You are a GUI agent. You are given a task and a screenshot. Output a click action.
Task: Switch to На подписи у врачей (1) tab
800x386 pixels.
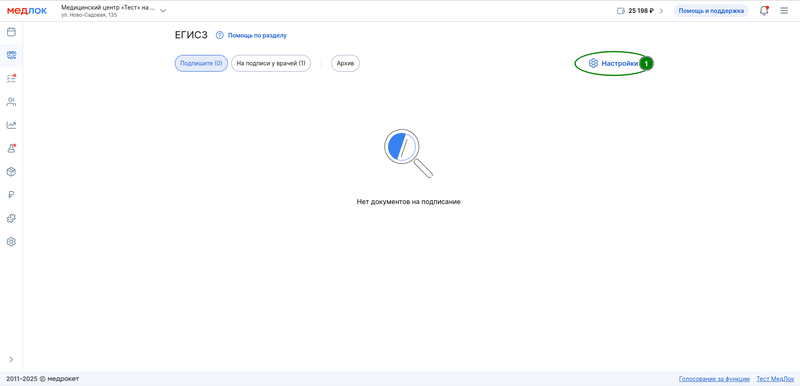271,64
